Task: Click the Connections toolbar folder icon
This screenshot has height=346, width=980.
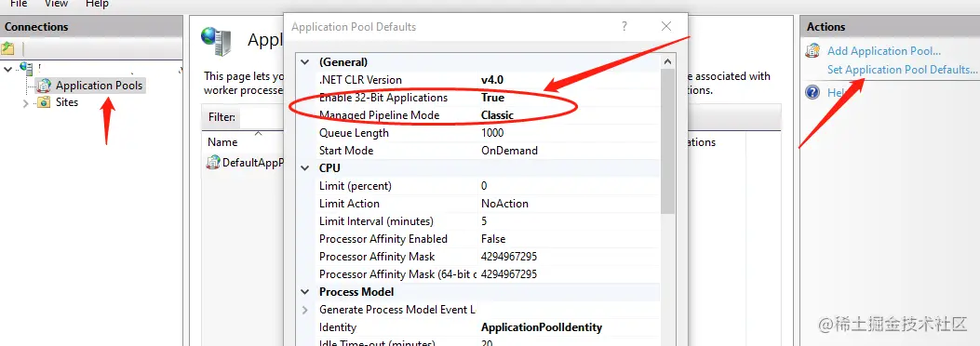Action: point(7,48)
